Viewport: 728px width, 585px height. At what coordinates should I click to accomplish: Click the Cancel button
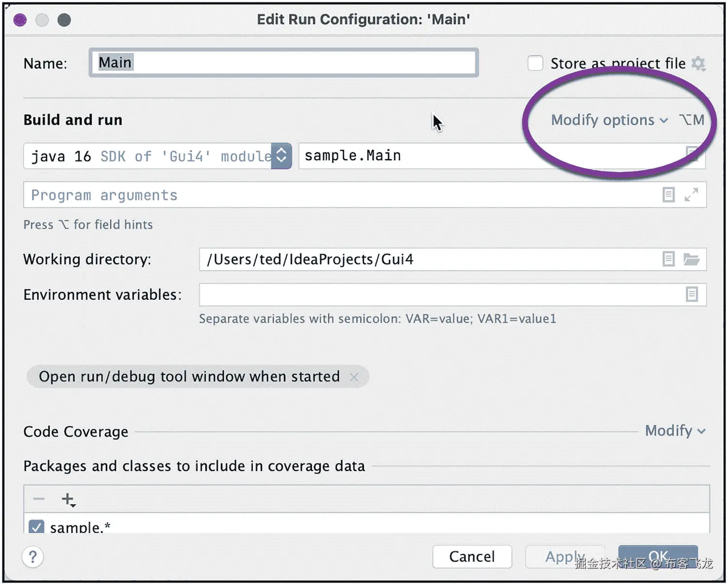point(472,557)
